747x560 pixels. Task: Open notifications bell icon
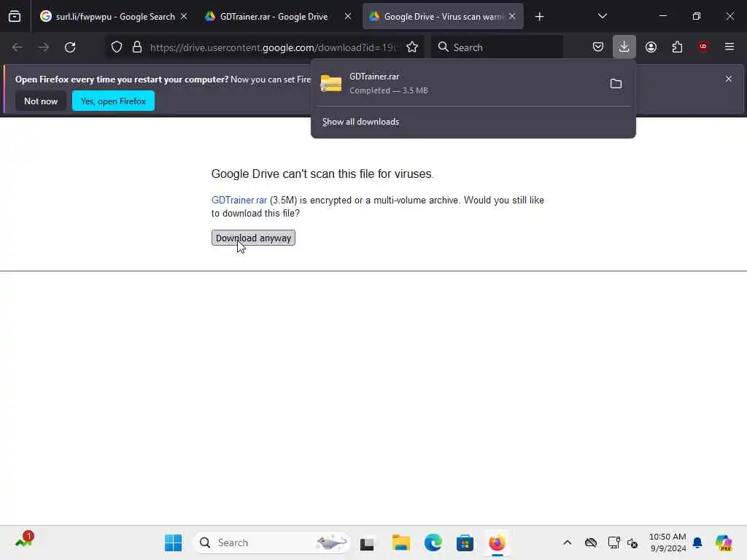point(697,542)
